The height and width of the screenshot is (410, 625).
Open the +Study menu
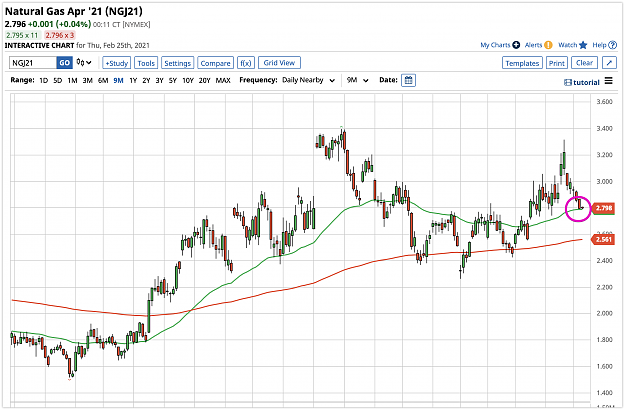point(116,63)
